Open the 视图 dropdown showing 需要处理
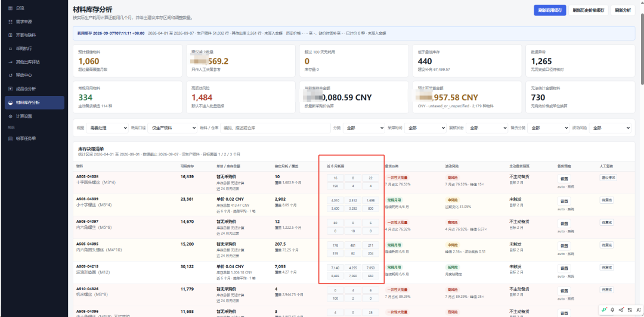Image resolution: width=644 pixels, height=317 pixels. [x=107, y=128]
